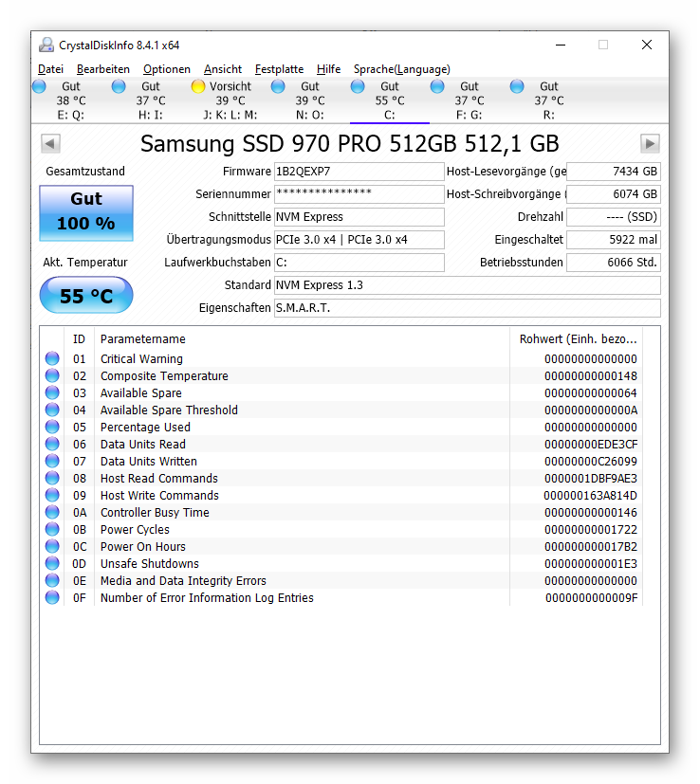This screenshot has height=784, width=700.
Task: Select the C: disk at 55 °C
Action: click(389, 100)
